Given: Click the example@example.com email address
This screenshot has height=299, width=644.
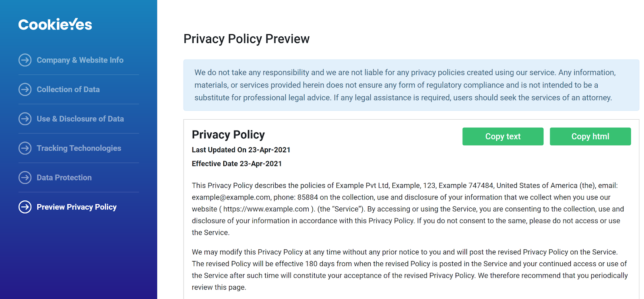Looking at the screenshot, I should coord(231,197).
